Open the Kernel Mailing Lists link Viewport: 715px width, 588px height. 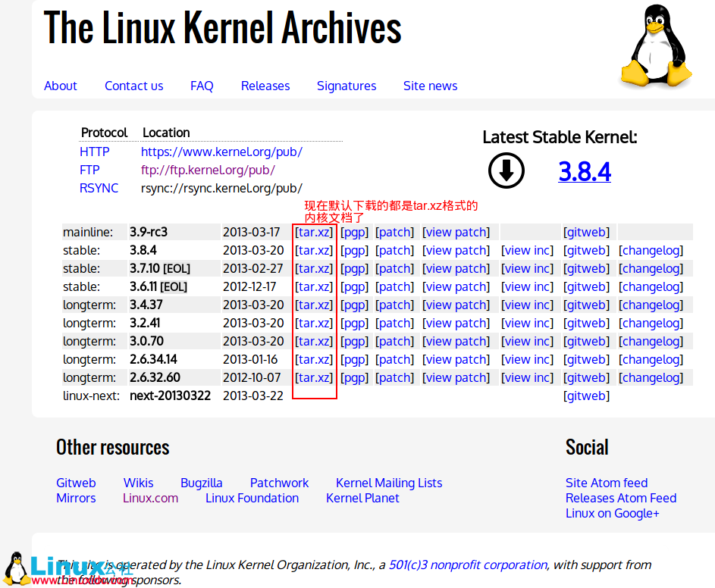click(389, 483)
